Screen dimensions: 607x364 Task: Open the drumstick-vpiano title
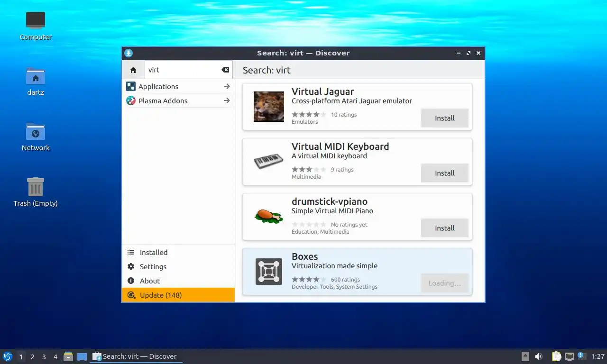[330, 201]
